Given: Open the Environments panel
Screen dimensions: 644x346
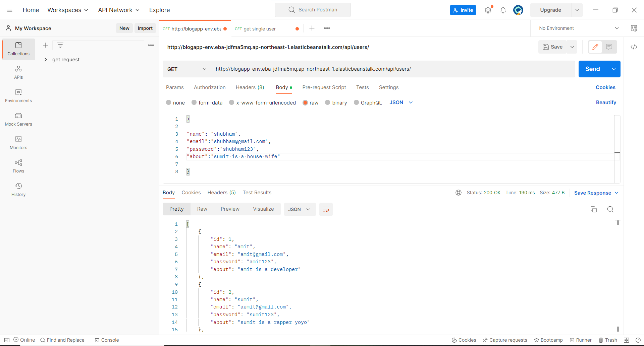Looking at the screenshot, I should point(18,96).
